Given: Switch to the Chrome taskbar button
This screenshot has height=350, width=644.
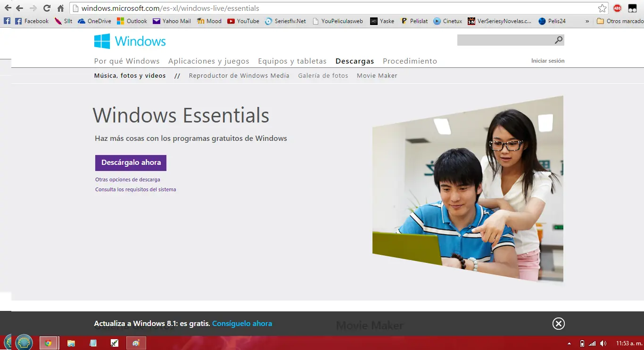Looking at the screenshot, I should (49, 343).
